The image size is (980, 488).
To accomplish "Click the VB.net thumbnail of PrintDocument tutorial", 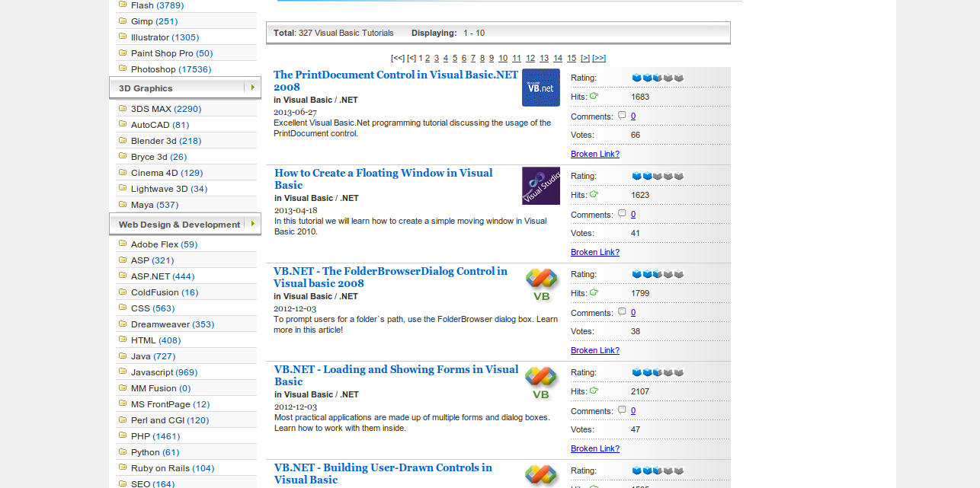I will (541, 88).
